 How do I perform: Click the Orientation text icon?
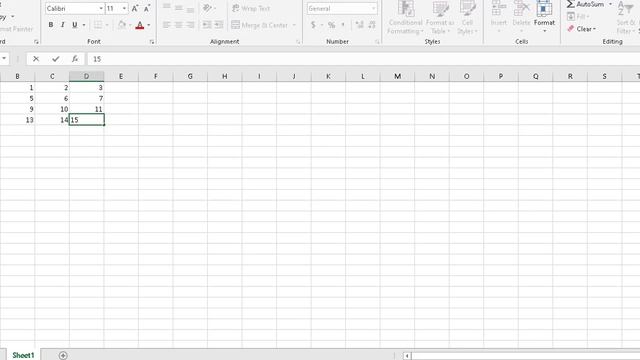pyautogui.click(x=207, y=8)
